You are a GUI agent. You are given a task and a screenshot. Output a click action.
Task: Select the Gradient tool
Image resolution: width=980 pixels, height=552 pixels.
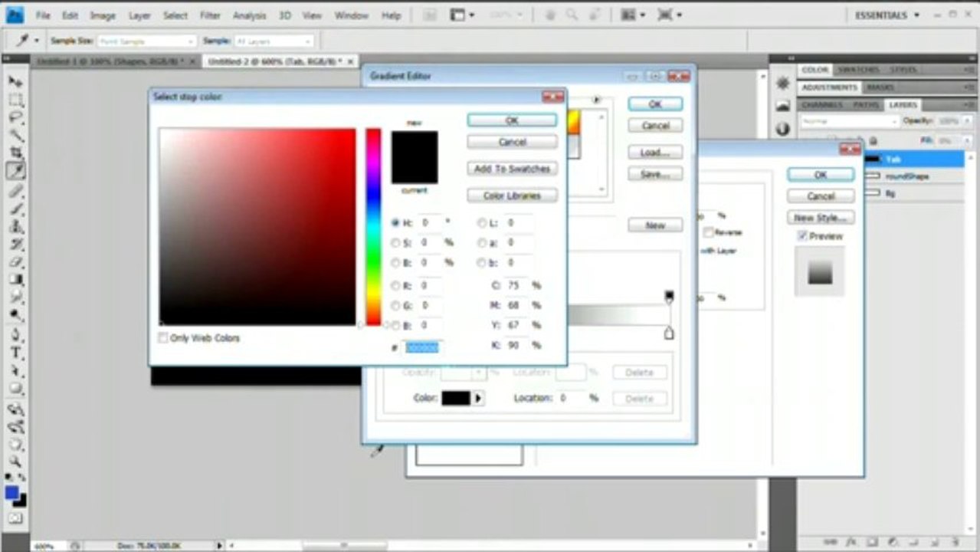(x=15, y=280)
